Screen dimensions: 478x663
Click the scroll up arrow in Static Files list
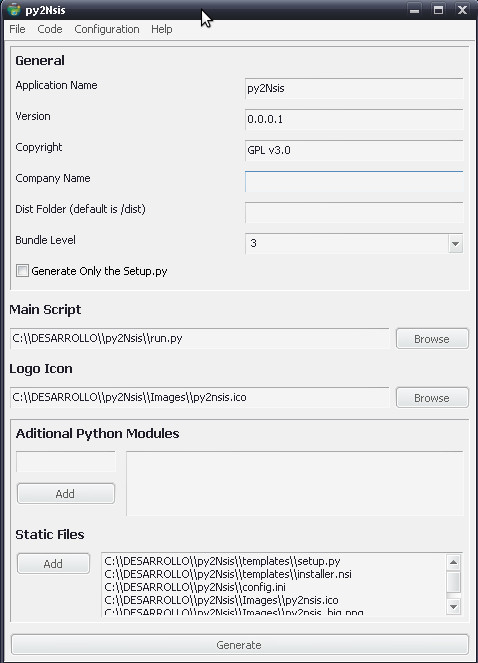pyautogui.click(x=453, y=562)
